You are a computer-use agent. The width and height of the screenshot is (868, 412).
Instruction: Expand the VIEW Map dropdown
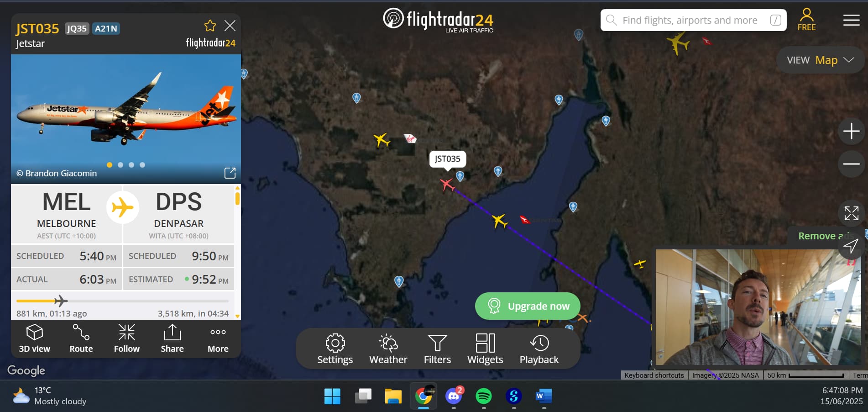click(x=820, y=60)
